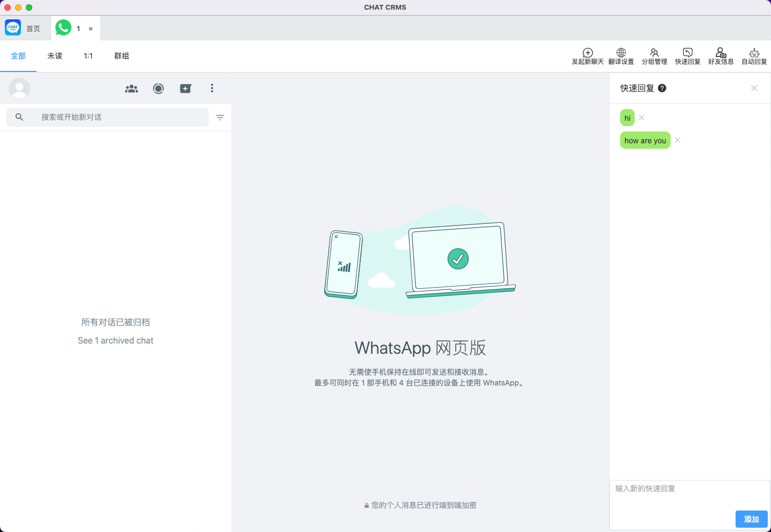771x532 pixels.
Task: Click the macOS green fullscreen button
Action: coord(29,8)
